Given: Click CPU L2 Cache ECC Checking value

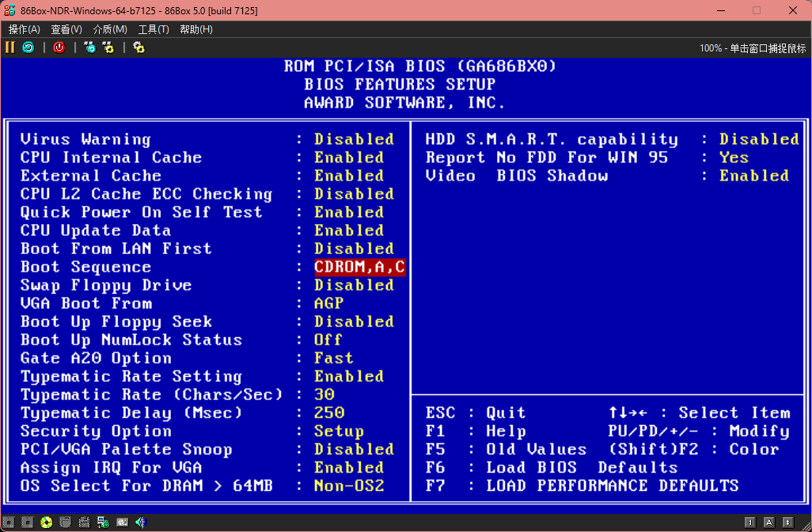Looking at the screenshot, I should tap(354, 194).
